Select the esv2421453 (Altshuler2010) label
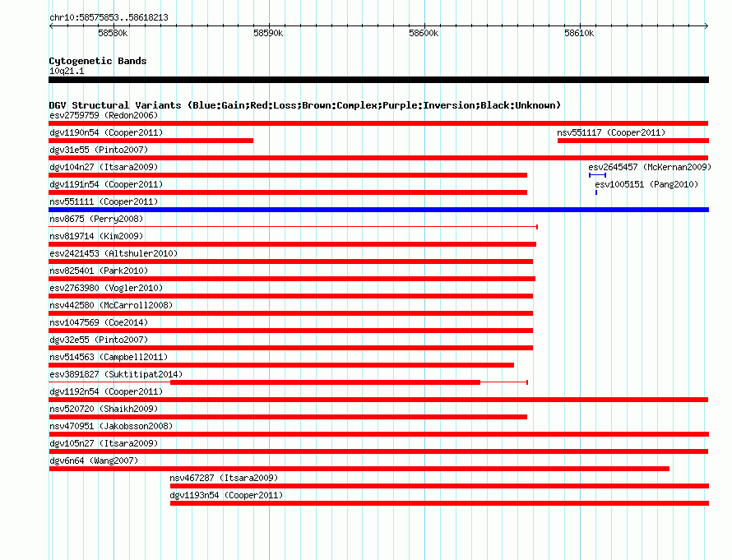The height and width of the screenshot is (560, 732). click(114, 253)
